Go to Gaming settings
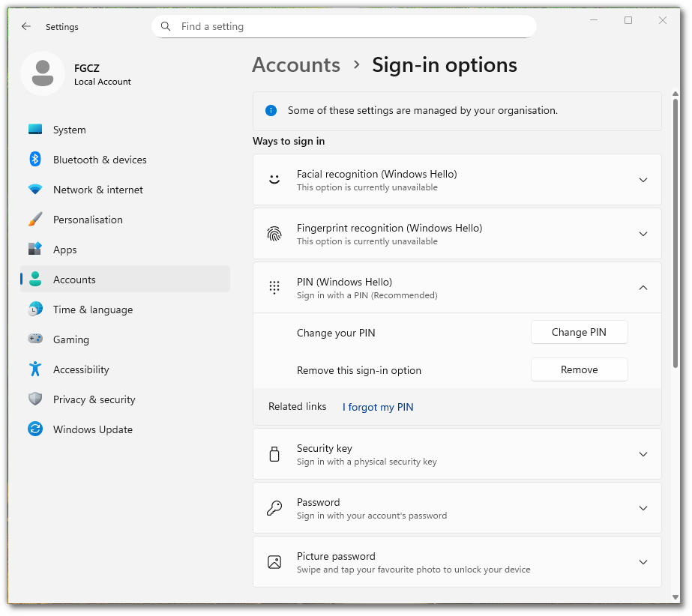This screenshot has height=616, width=692. (x=125, y=339)
